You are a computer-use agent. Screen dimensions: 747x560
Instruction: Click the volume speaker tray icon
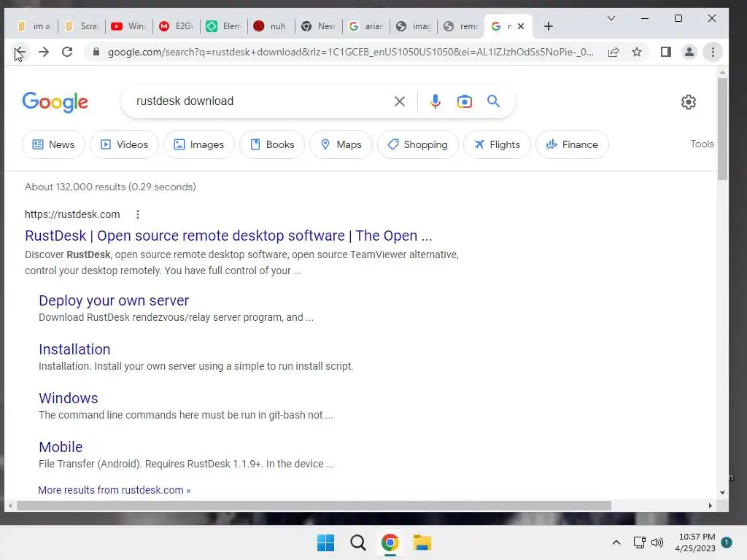click(657, 542)
